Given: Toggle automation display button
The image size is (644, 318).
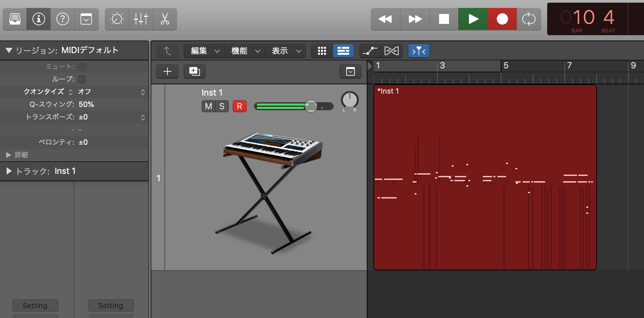Looking at the screenshot, I should click(370, 51).
